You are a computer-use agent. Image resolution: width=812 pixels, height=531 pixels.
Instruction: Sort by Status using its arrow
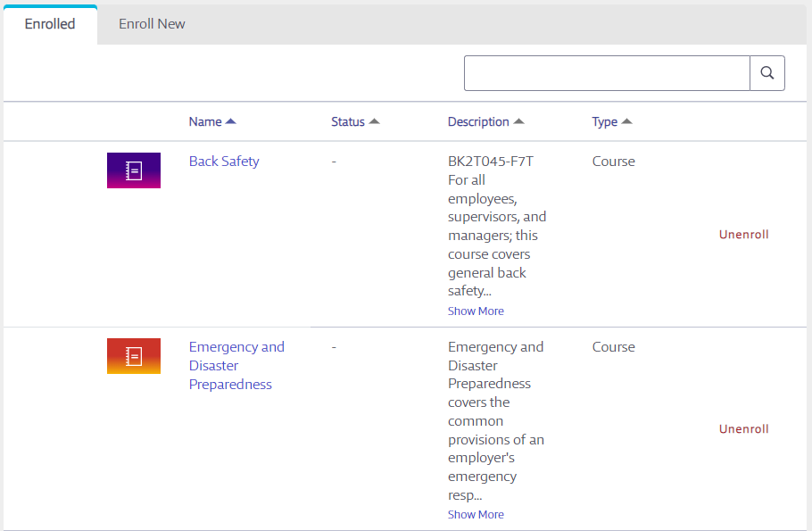click(375, 121)
